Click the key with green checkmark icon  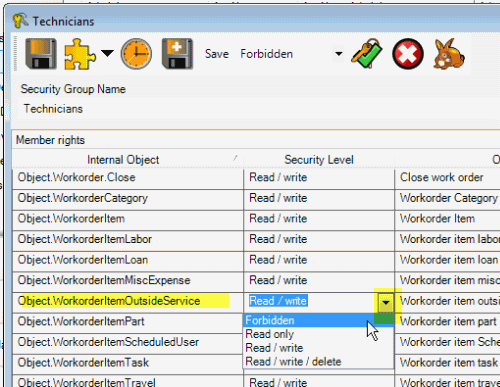[367, 54]
